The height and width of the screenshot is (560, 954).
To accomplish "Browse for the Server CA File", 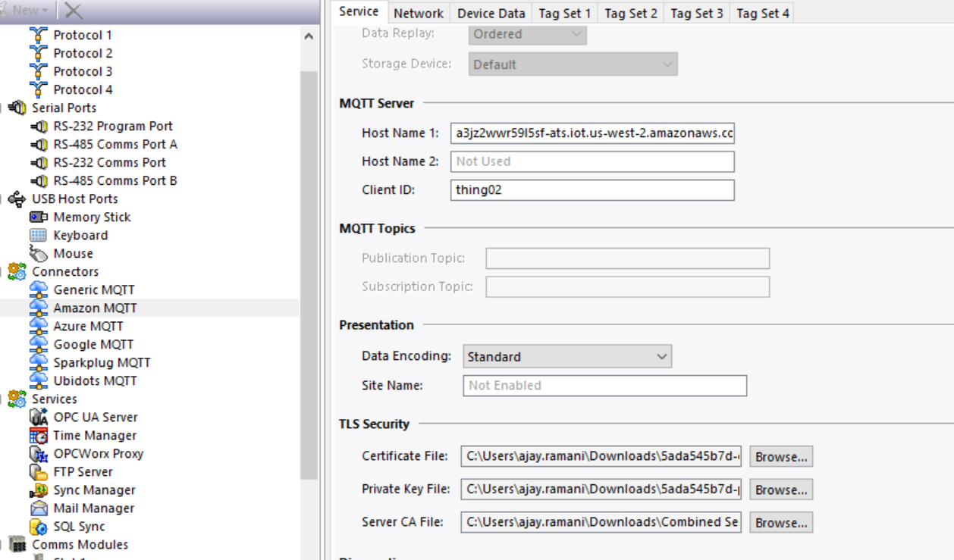I will point(781,522).
